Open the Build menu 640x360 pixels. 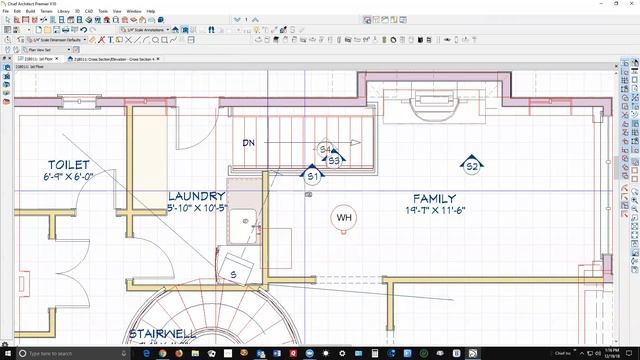click(30, 11)
